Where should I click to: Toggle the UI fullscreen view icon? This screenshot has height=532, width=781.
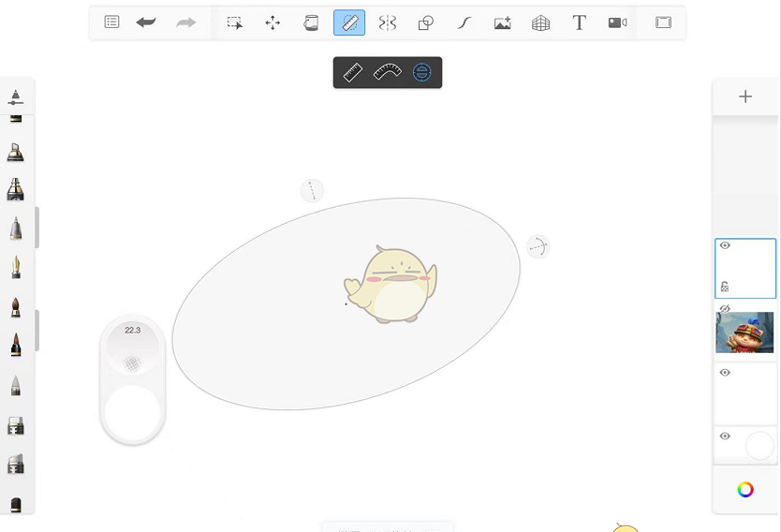coord(663,22)
